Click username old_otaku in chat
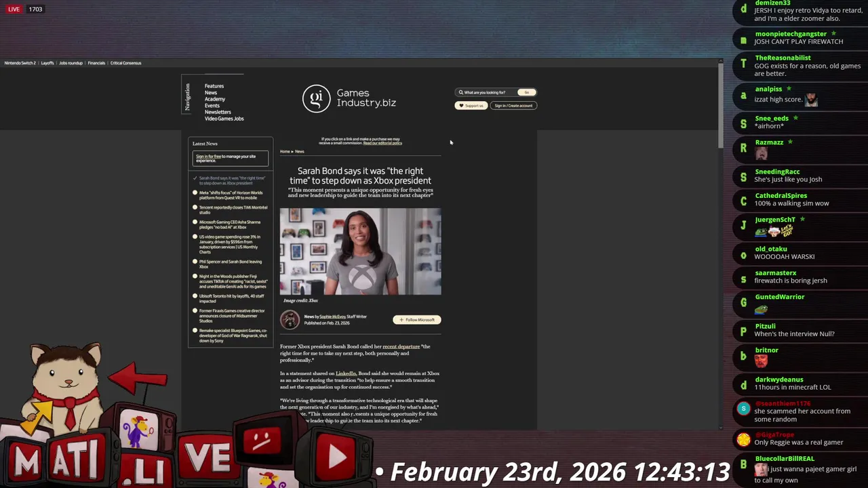Screen dimensions: 868x488 [771, 249]
